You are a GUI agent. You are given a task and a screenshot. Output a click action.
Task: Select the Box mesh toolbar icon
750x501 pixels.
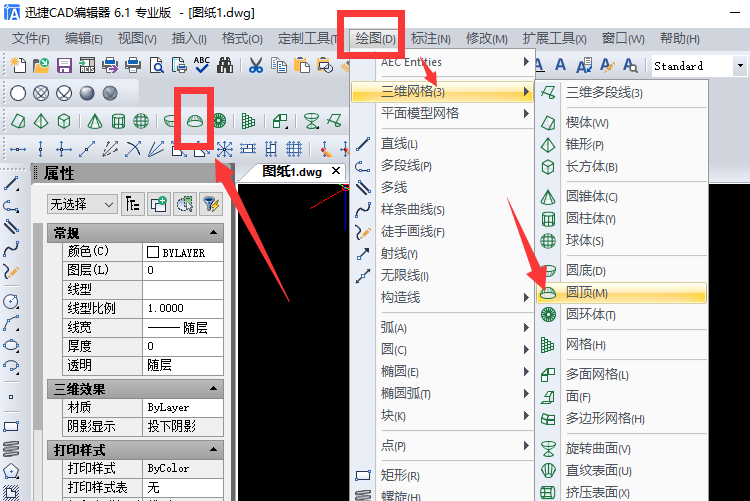(x=64, y=121)
